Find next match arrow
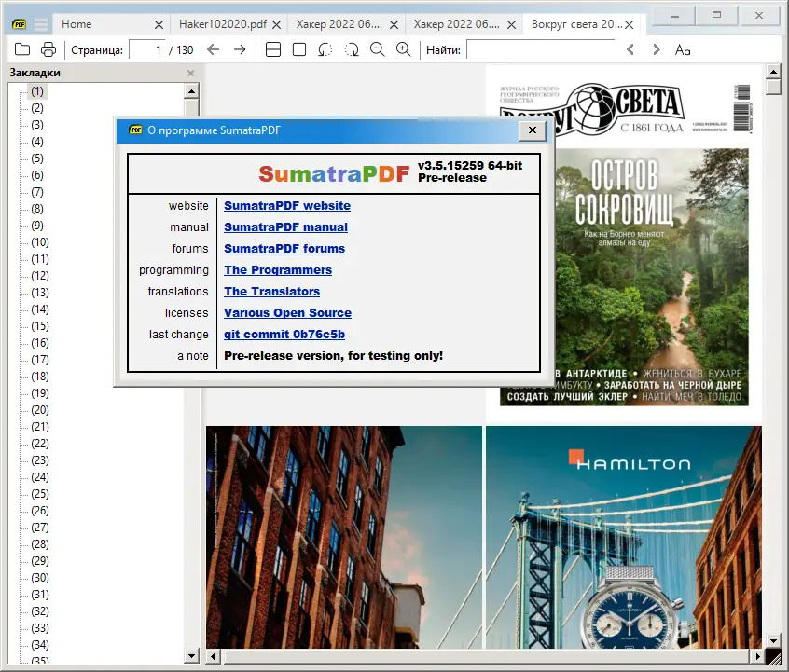Viewport: 789px width, 672px height. pyautogui.click(x=657, y=49)
